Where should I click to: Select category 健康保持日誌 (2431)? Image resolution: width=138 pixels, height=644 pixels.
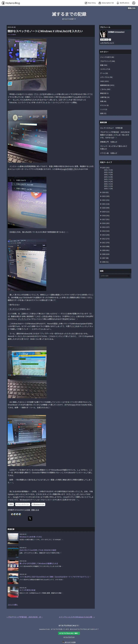click(x=107, y=85)
